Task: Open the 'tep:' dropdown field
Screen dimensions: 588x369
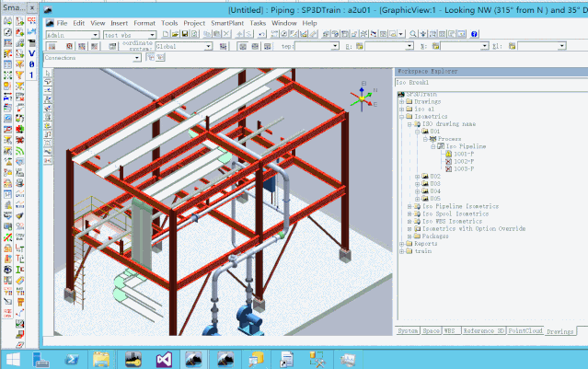Action: click(335, 46)
